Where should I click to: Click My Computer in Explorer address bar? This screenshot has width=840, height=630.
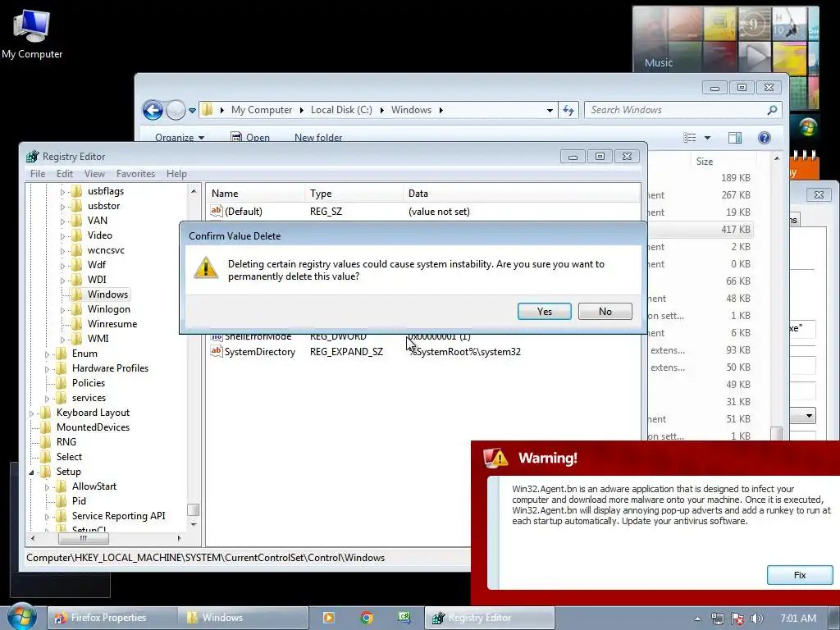pos(262,110)
